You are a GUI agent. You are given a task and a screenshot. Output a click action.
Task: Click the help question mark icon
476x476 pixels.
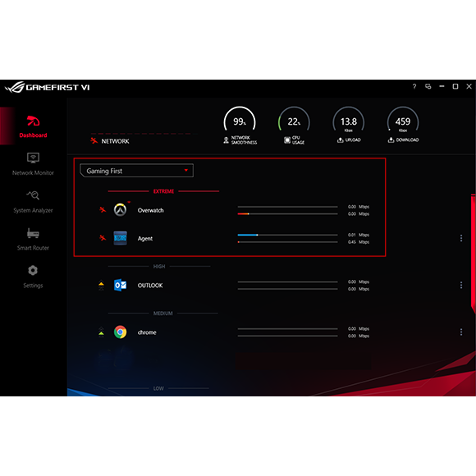coord(414,86)
